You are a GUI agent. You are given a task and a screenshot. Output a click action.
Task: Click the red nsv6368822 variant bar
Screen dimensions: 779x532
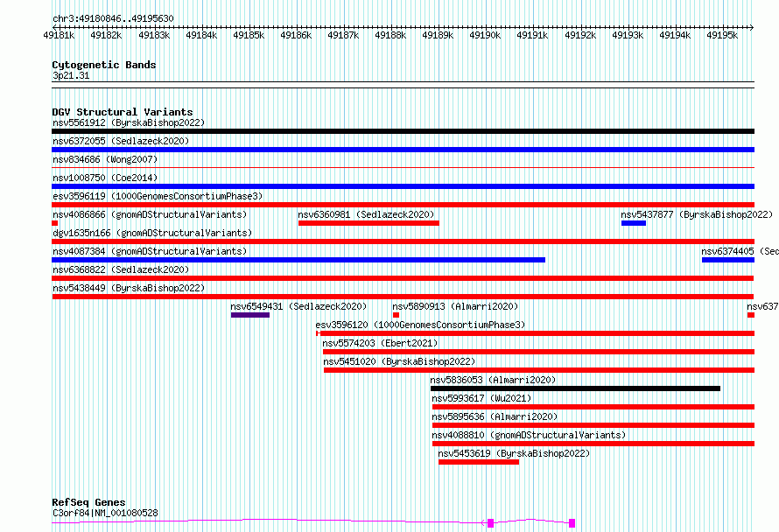(x=403, y=278)
